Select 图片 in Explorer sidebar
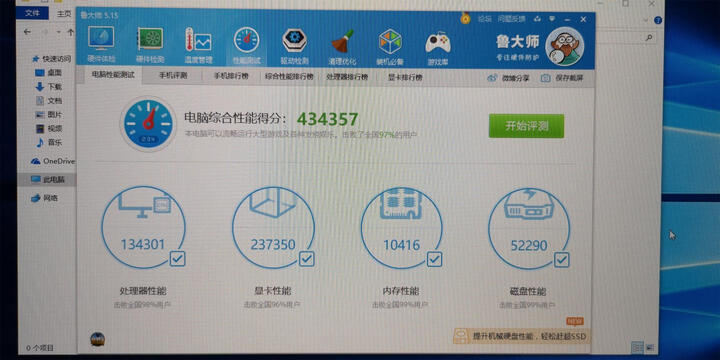Image resolution: width=720 pixels, height=360 pixels. pyautogui.click(x=49, y=114)
